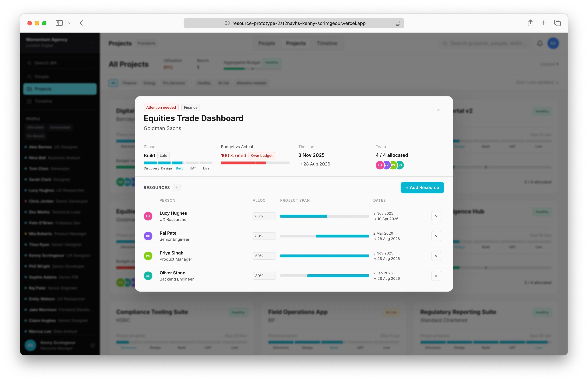Edit Oliver Stone 80% allocation field
The image size is (588, 382).
pyautogui.click(x=264, y=276)
